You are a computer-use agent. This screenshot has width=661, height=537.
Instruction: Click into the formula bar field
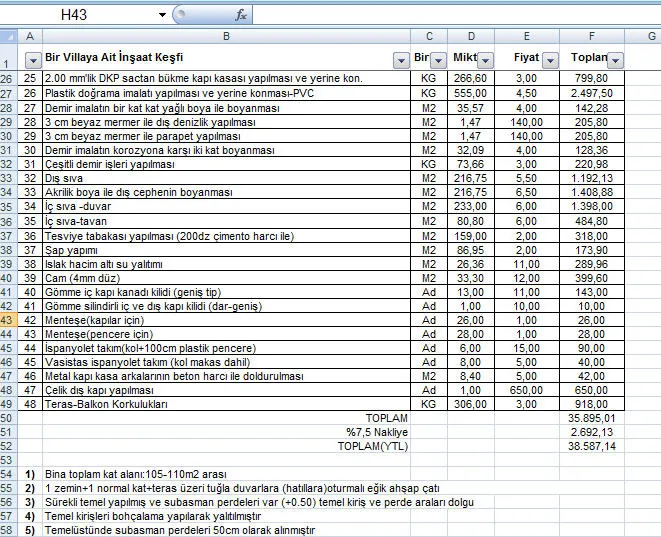coord(450,15)
